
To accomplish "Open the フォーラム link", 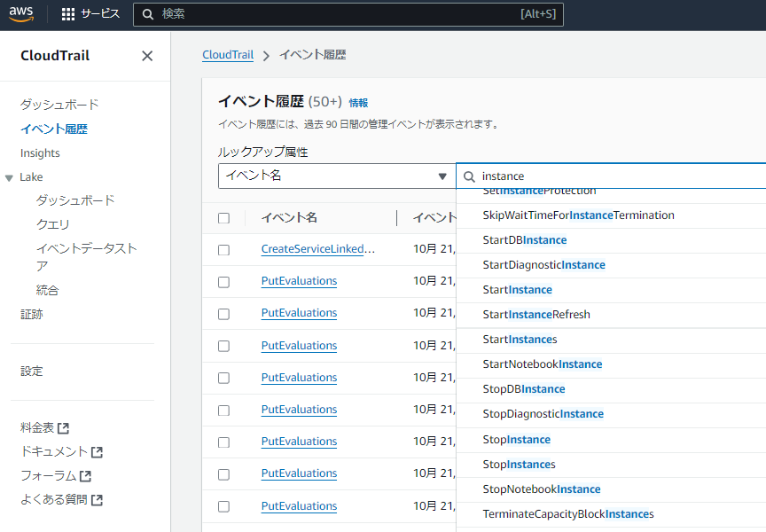I will [x=49, y=475].
